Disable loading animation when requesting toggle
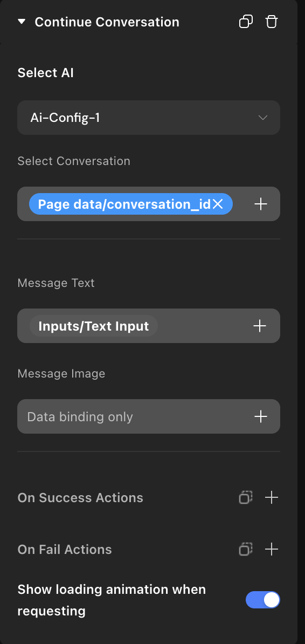305x644 pixels. (263, 600)
